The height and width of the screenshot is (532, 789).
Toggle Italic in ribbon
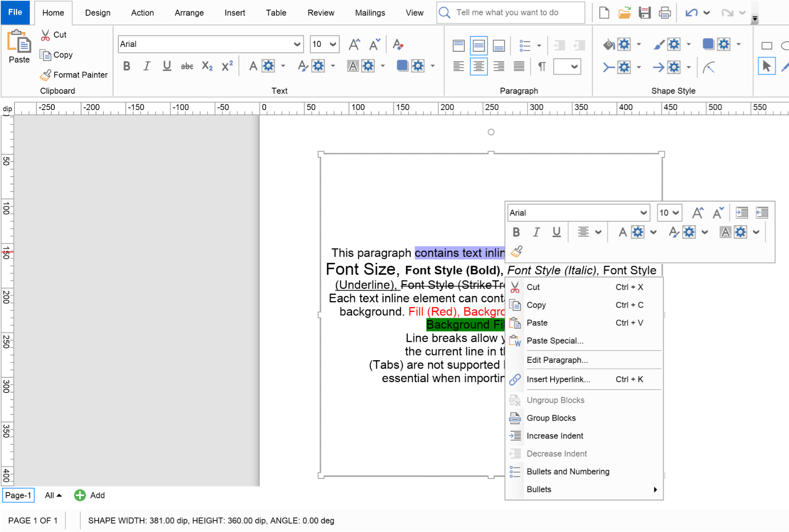tap(147, 66)
